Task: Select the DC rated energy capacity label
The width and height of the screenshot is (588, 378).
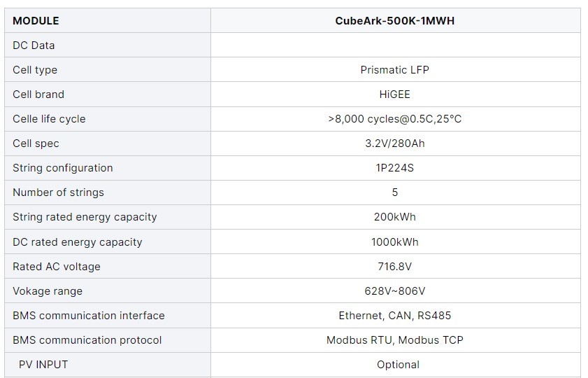Action: click(x=77, y=242)
